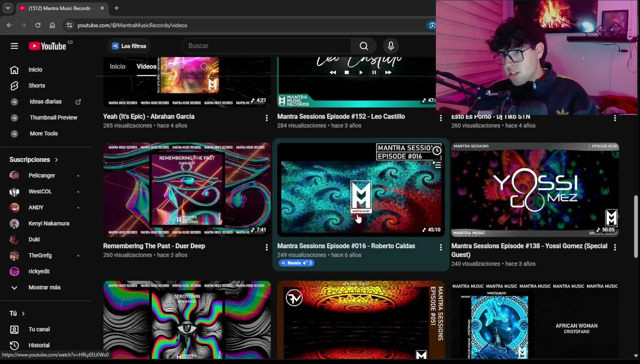The height and width of the screenshot is (364, 640).
Task: Open title Episode #138 - Yossi Gomez
Action: (529, 250)
